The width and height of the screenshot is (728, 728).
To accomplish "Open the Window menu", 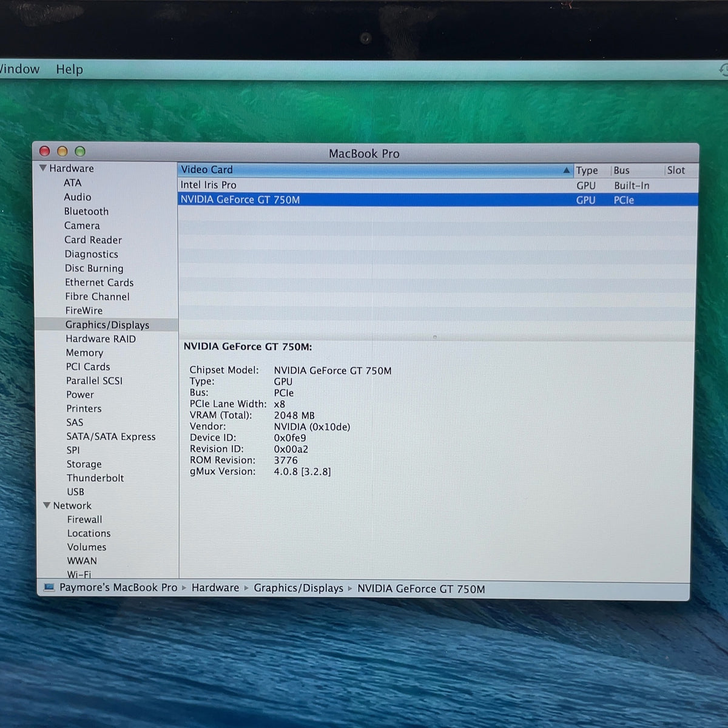I will click(19, 69).
